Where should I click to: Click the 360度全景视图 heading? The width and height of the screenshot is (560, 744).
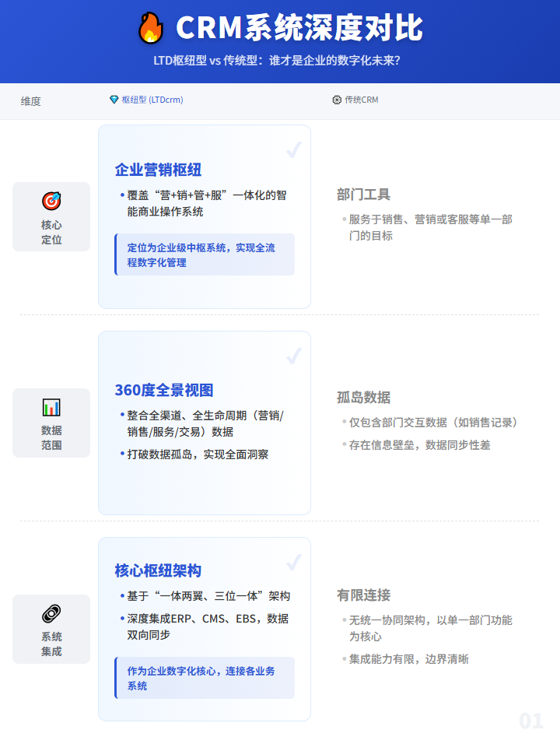click(x=164, y=391)
